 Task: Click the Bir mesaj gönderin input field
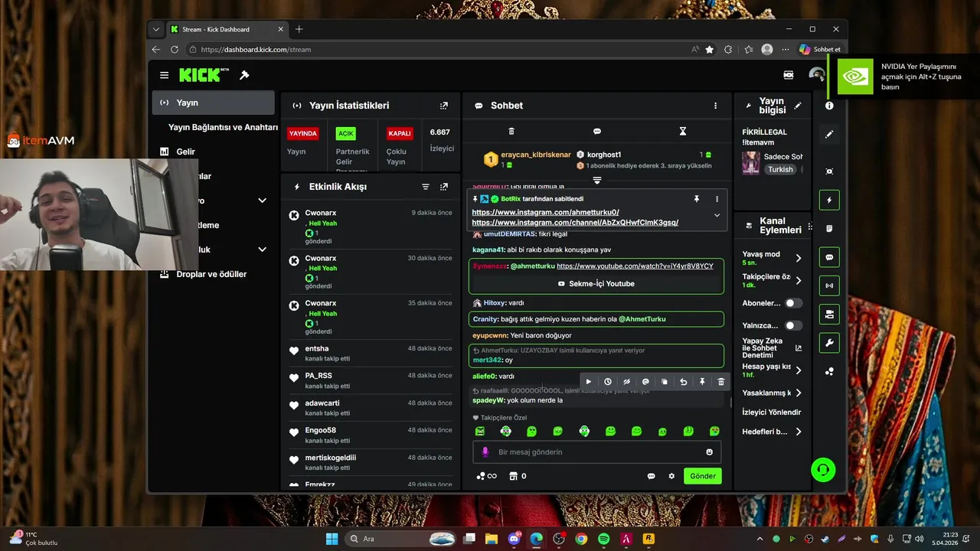point(597,452)
